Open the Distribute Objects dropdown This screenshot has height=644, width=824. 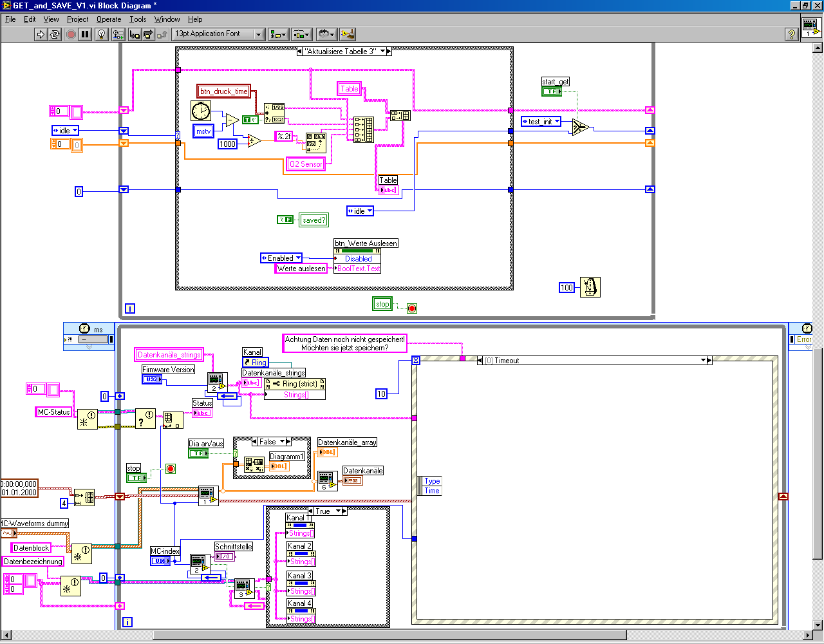[x=302, y=34]
